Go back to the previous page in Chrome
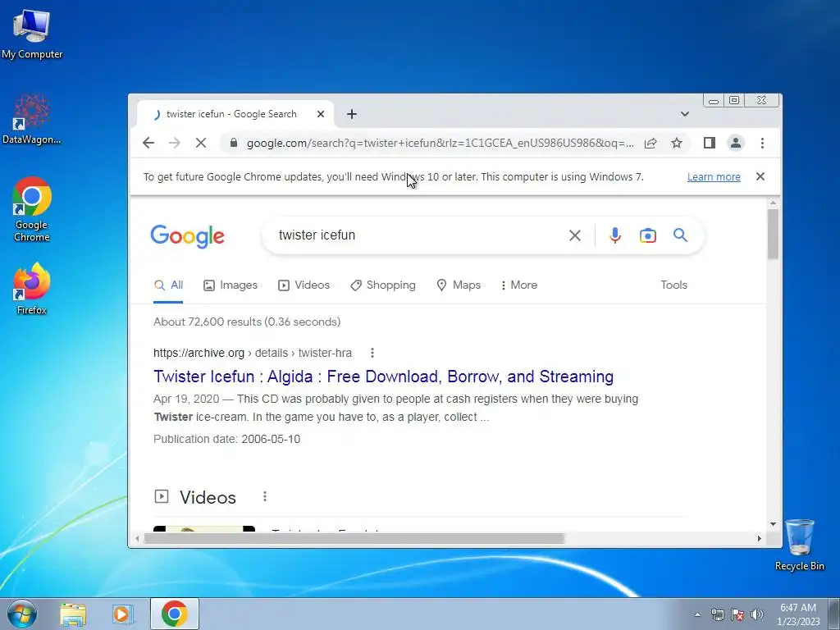 148,143
